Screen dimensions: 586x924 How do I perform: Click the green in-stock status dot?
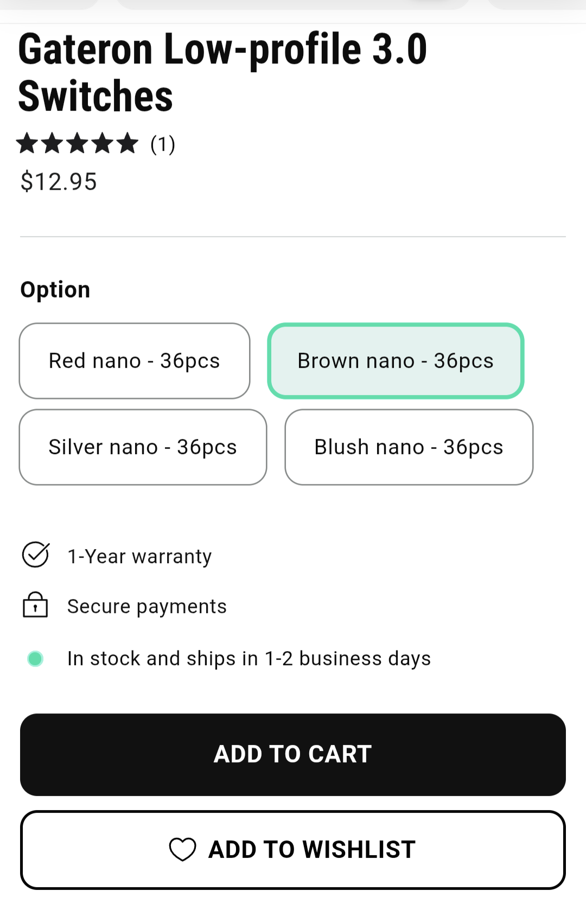35,659
